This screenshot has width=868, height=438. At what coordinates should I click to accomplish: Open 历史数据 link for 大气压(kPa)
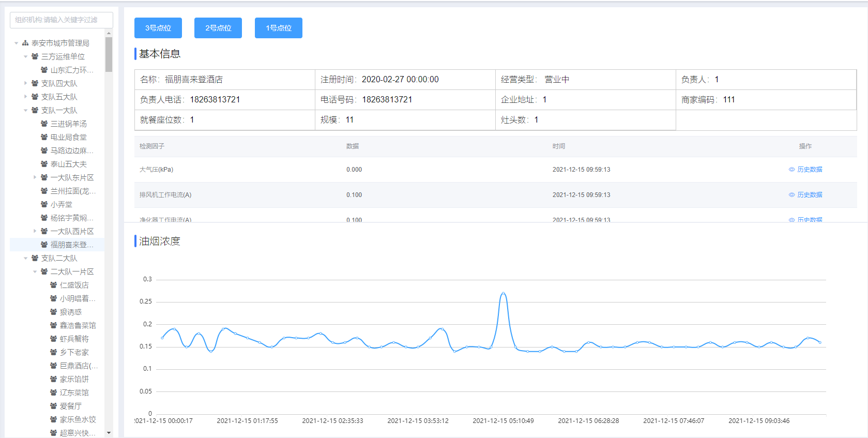(x=809, y=170)
